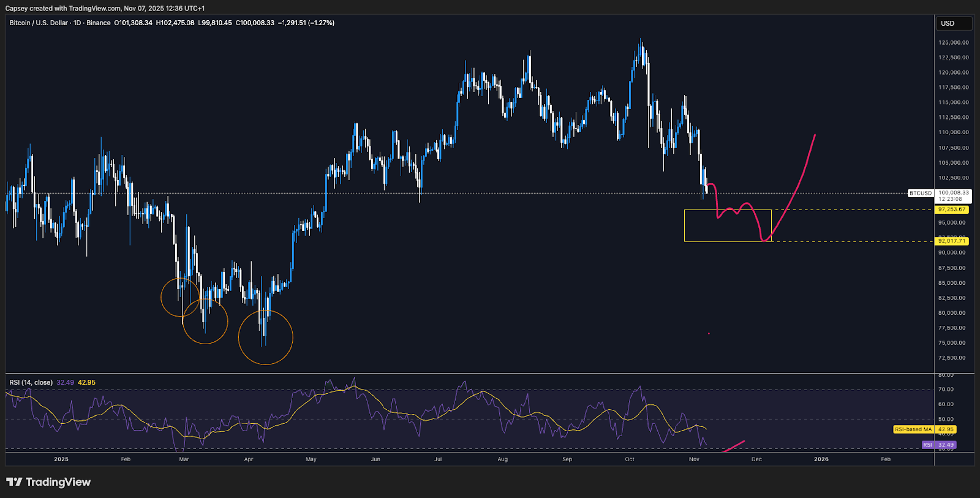Click the TradingView logo at bottom left

[x=48, y=482]
